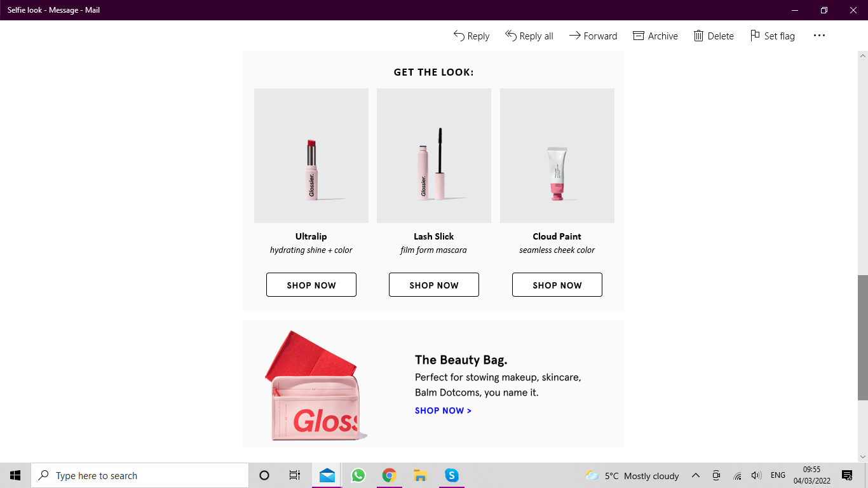Open File Explorer from the taskbar
868x488 pixels.
coord(420,475)
